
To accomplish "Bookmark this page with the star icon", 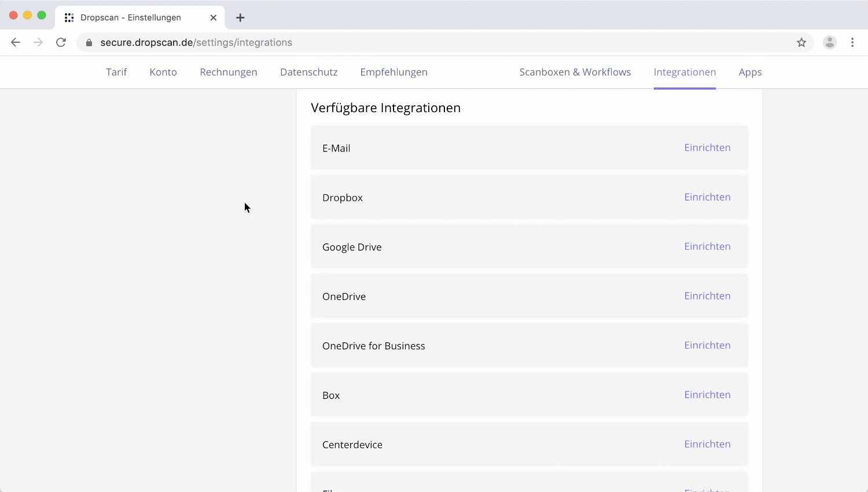I will click(801, 42).
